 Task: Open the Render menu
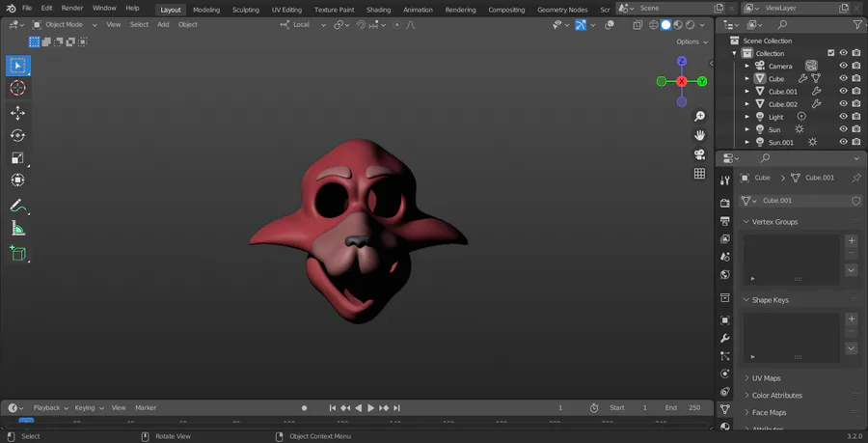(x=72, y=8)
